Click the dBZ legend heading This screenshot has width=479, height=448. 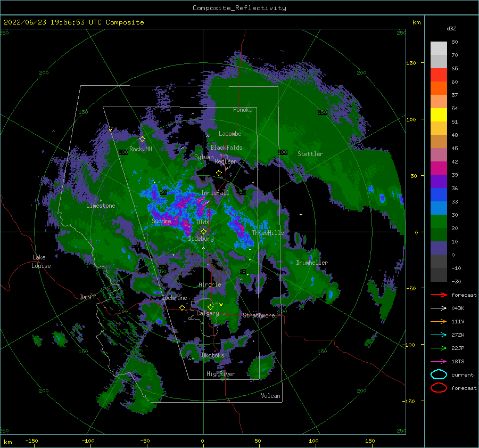(451, 29)
